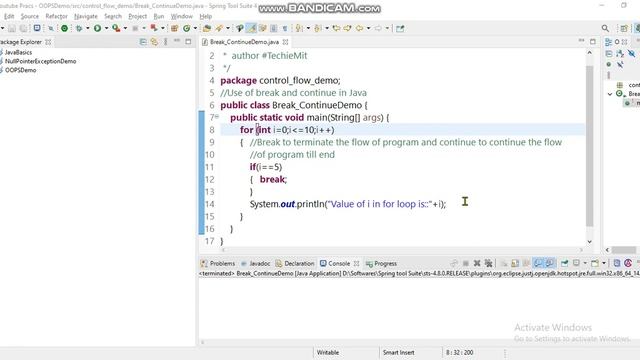Image resolution: width=640 pixels, height=360 pixels.
Task: Click the editor scroll down arrow
Action: click(x=589, y=242)
